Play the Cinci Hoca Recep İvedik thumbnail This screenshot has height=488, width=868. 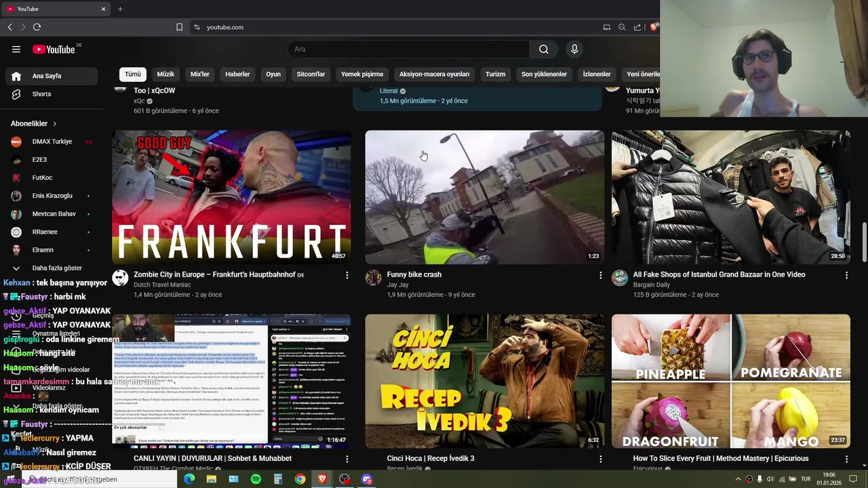click(x=485, y=381)
